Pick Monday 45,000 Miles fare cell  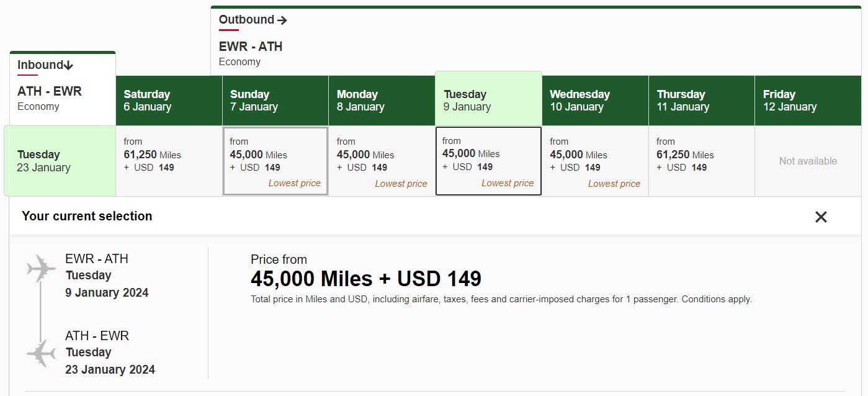coord(382,161)
